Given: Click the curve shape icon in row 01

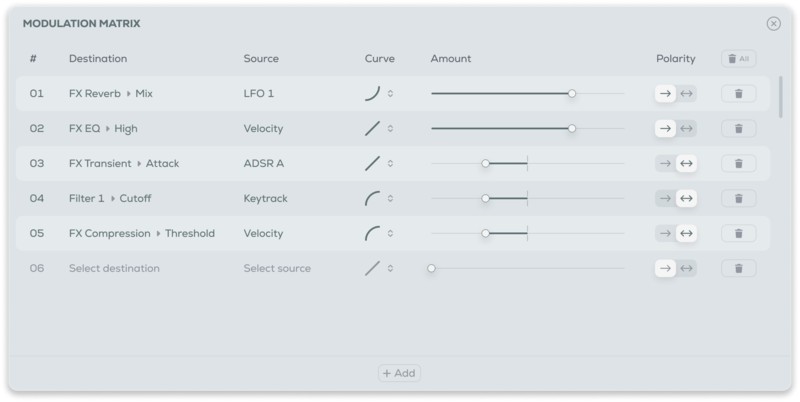Looking at the screenshot, I should click(372, 94).
